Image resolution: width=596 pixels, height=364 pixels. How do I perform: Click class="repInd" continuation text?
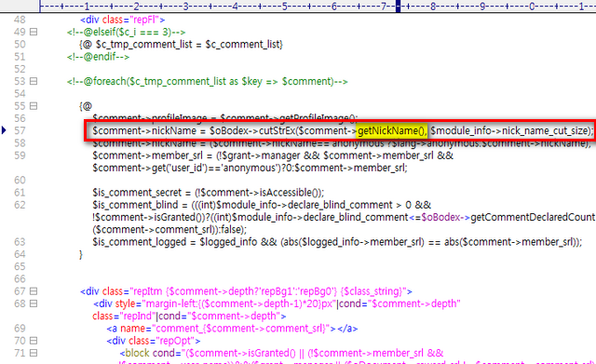189,317
